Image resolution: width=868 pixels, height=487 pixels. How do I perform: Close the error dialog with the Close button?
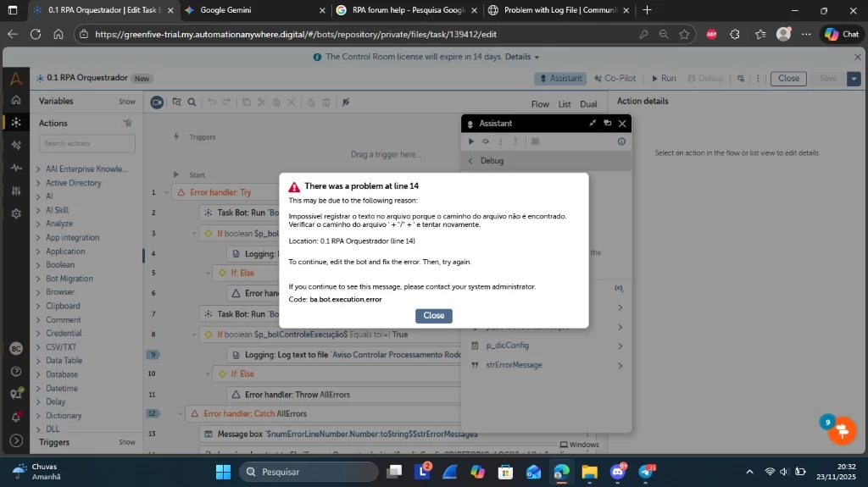(433, 315)
